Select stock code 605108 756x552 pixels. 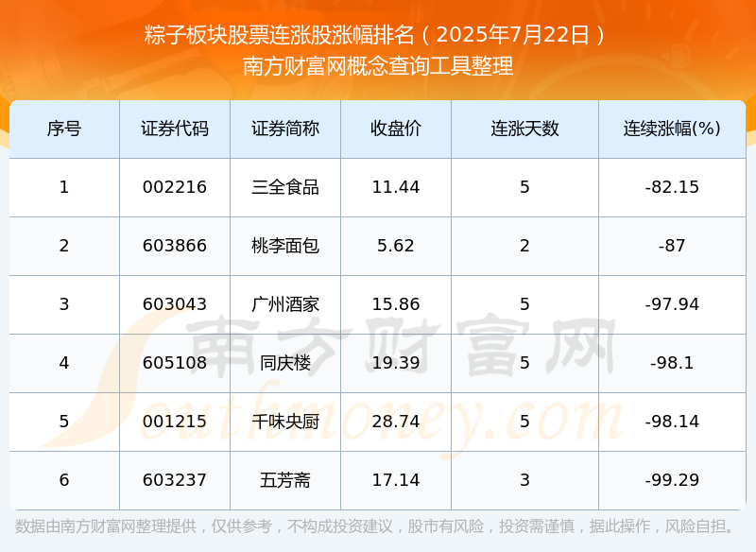(175, 363)
